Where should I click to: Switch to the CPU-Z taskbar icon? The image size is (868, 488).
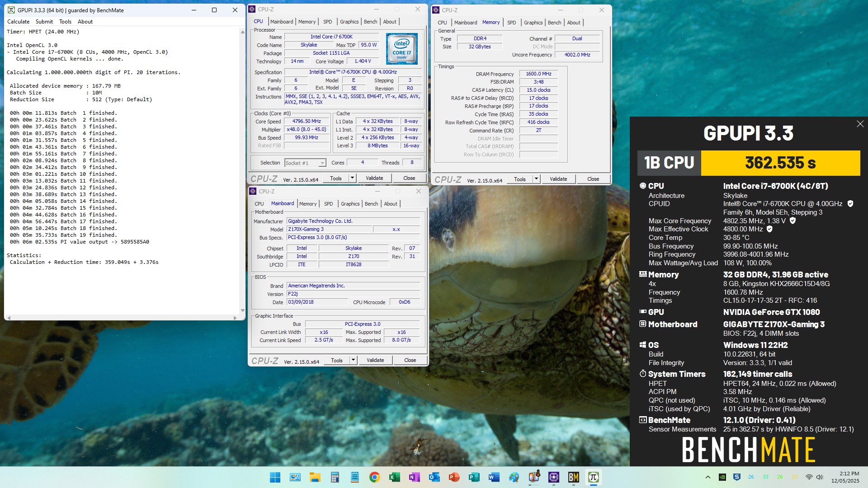click(x=554, y=477)
